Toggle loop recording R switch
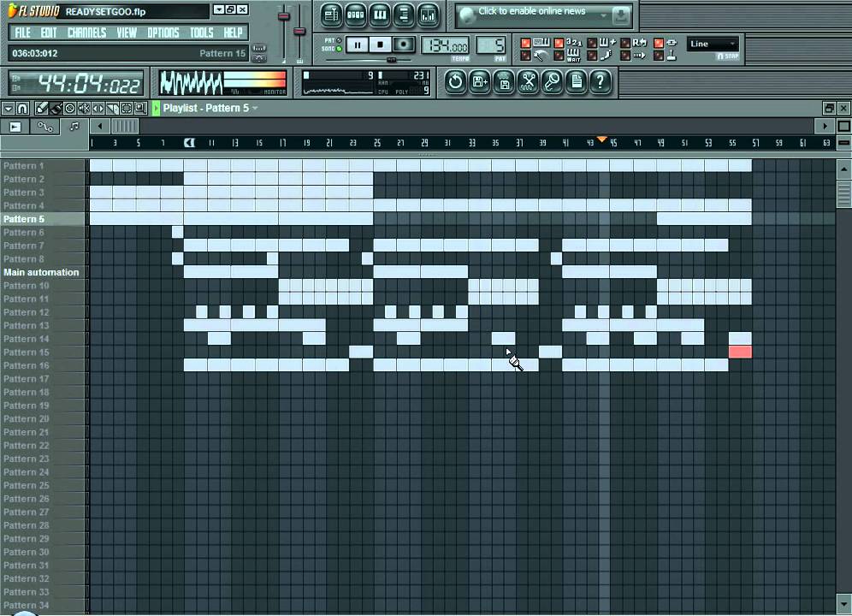The width and height of the screenshot is (852, 616). pos(625,43)
